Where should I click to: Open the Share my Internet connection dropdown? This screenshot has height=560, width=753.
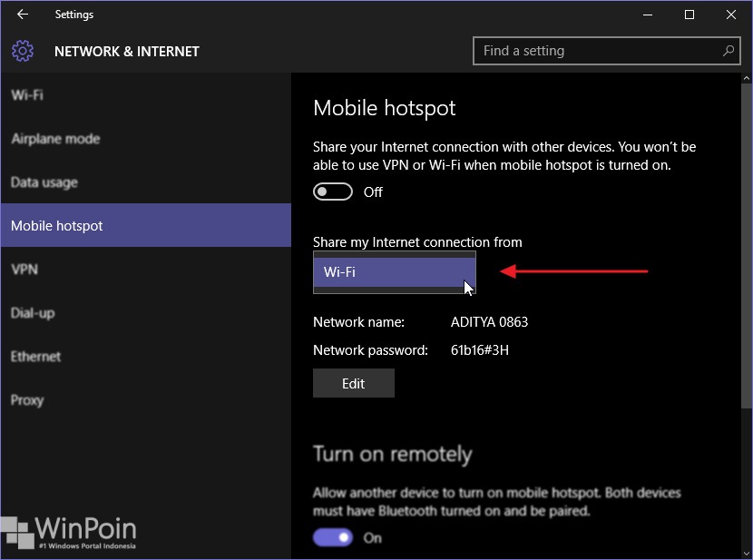(x=395, y=272)
